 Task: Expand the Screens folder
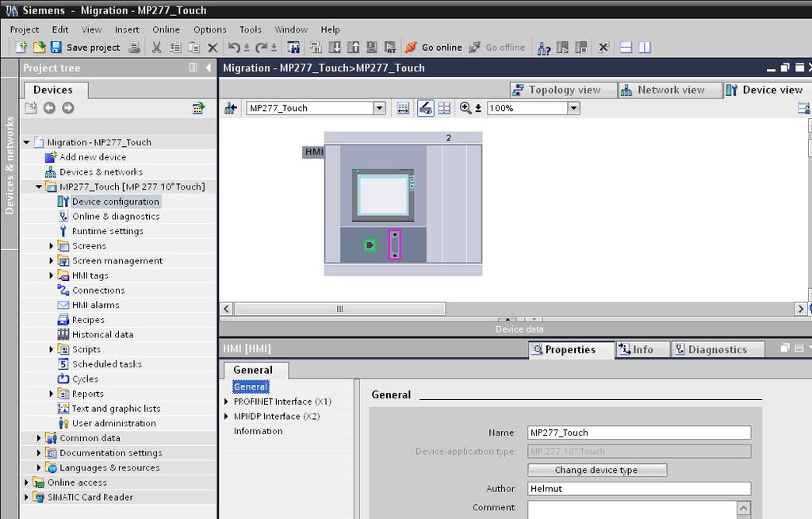[51, 246]
